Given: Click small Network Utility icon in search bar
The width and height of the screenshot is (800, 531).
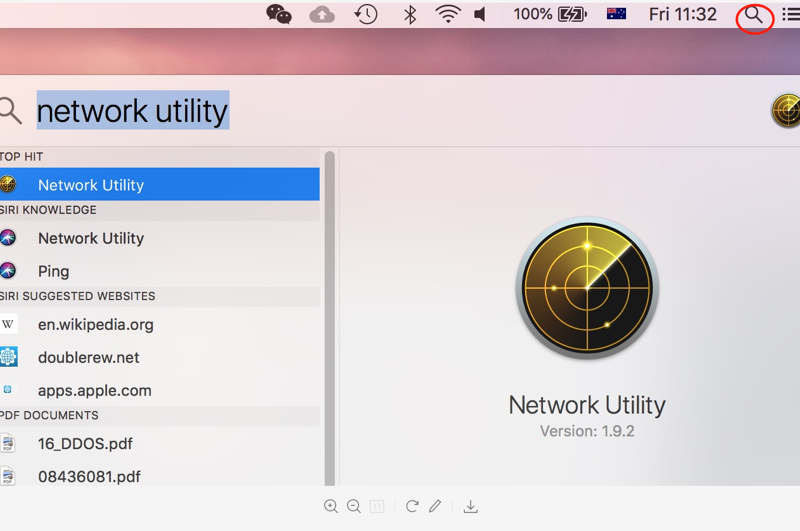Looking at the screenshot, I should coord(786,110).
